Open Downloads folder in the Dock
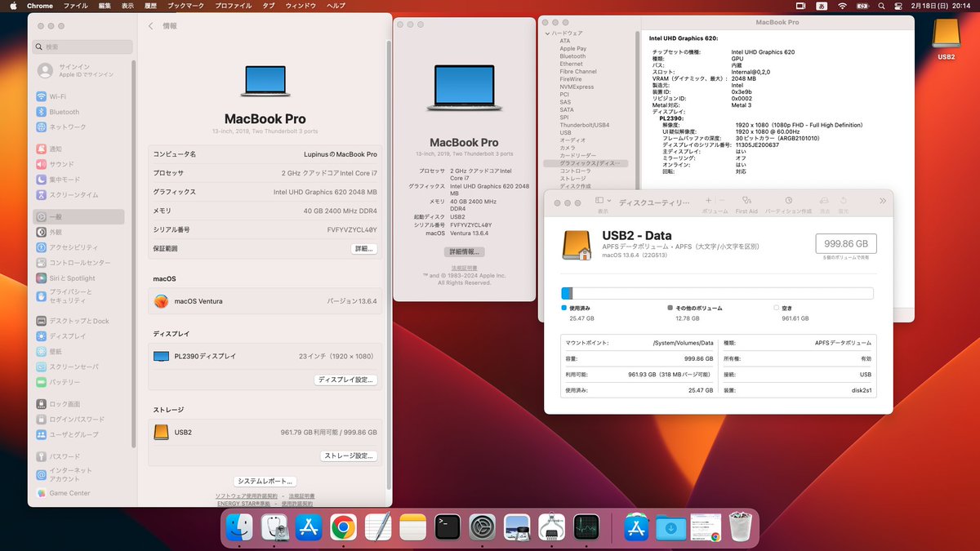Screen dimensions: 980x551 coord(670,527)
